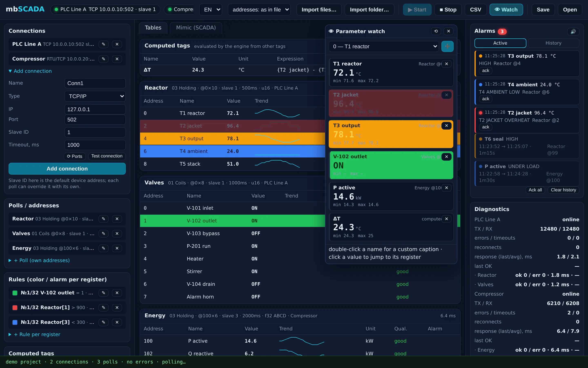The height and width of the screenshot is (368, 588).
Task: Edit the PLC Line A connection
Action: pos(104,44)
